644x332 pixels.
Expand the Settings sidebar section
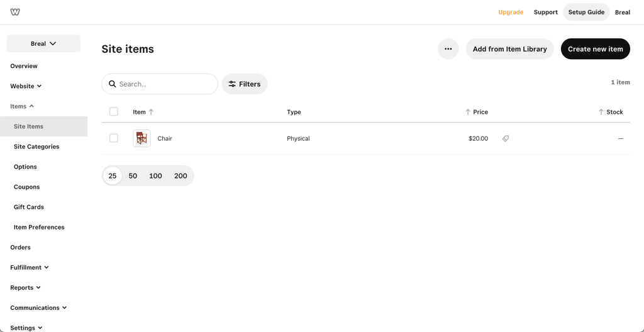[26, 328]
